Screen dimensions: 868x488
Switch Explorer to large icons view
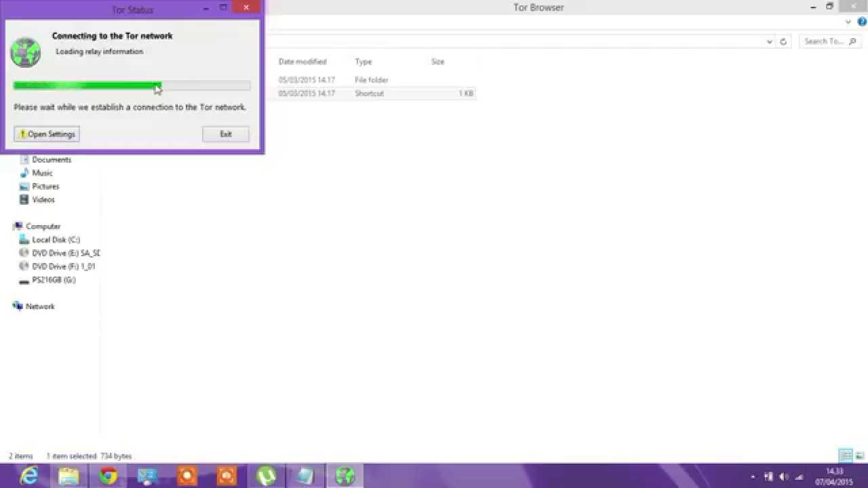point(859,455)
